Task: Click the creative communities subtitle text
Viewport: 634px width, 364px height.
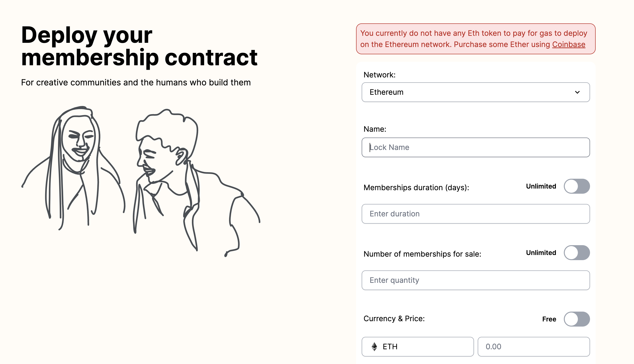Action: point(136,83)
